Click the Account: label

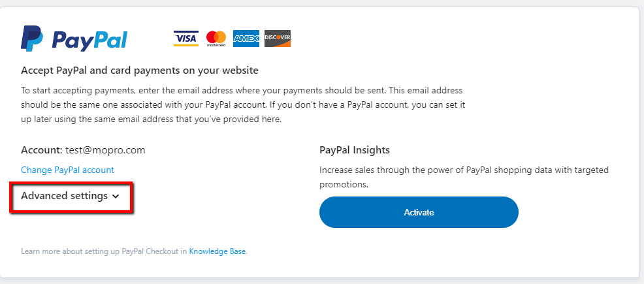[x=42, y=150]
